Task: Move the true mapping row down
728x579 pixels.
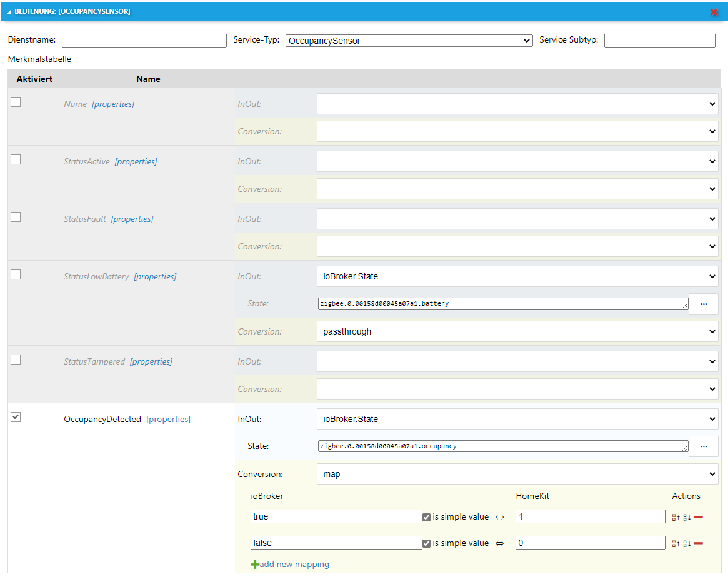Action: pos(687,517)
